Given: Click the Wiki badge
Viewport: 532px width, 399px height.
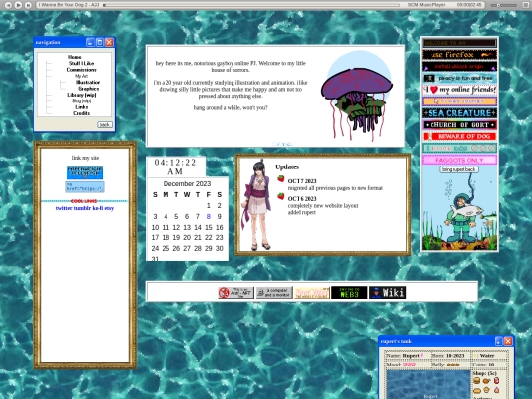Looking at the screenshot, I should [387, 293].
